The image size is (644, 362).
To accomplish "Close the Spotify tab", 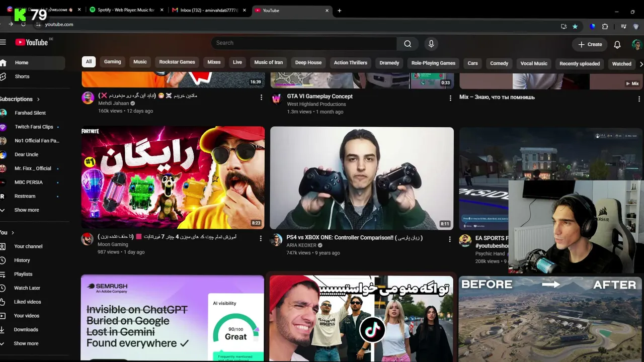I will (x=162, y=10).
